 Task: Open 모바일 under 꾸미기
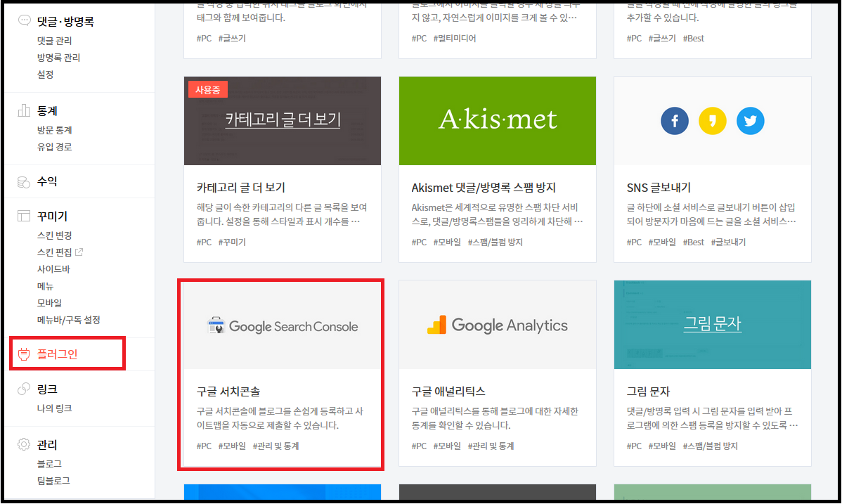pos(49,302)
